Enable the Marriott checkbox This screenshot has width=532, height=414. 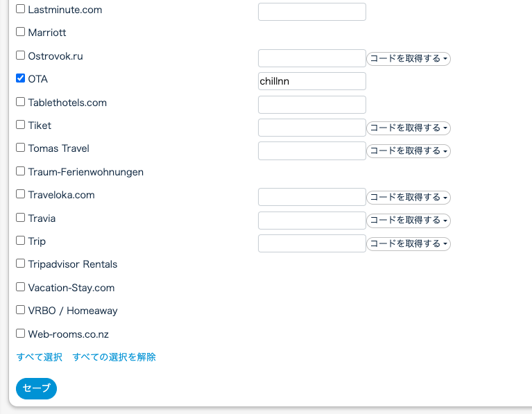coord(21,32)
